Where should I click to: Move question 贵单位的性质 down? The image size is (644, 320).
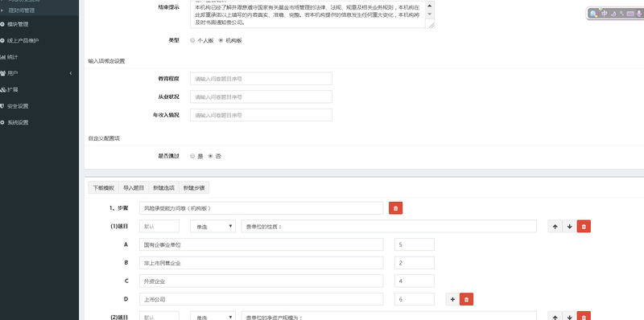coord(569,226)
